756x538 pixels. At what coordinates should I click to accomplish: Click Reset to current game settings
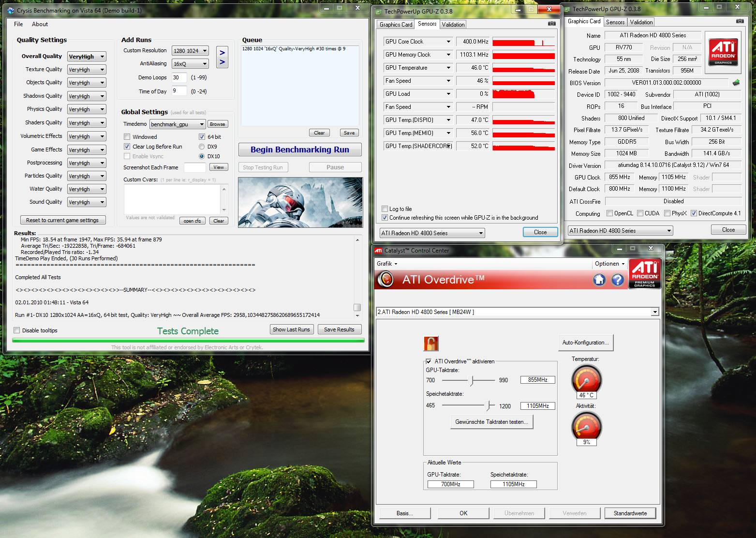point(62,220)
